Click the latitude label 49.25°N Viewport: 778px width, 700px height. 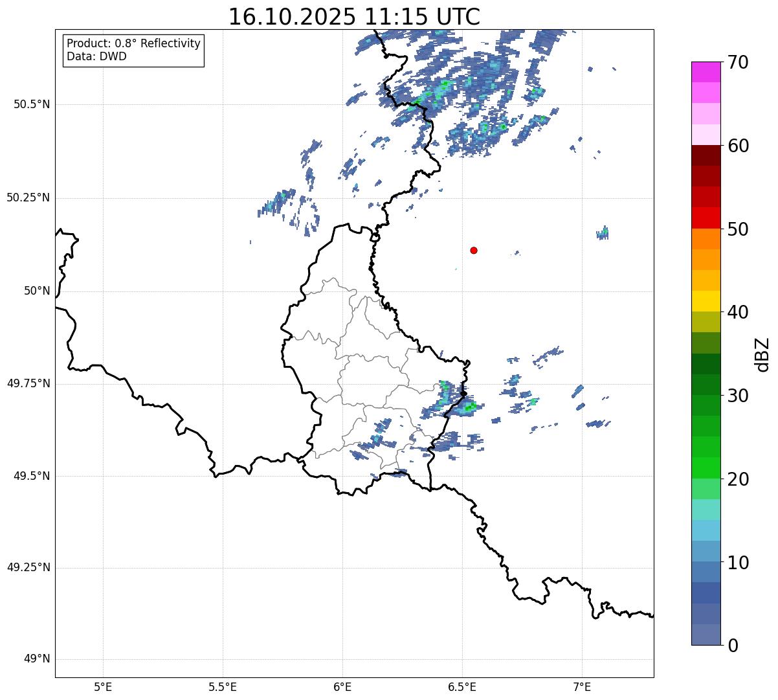tap(28, 568)
